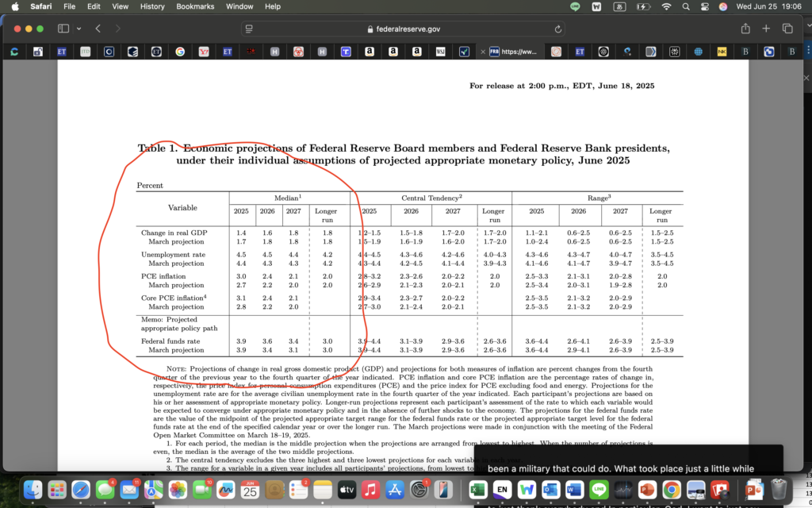Open Spotlight search in menu bar
This screenshot has height=508, width=812.
tap(685, 6)
